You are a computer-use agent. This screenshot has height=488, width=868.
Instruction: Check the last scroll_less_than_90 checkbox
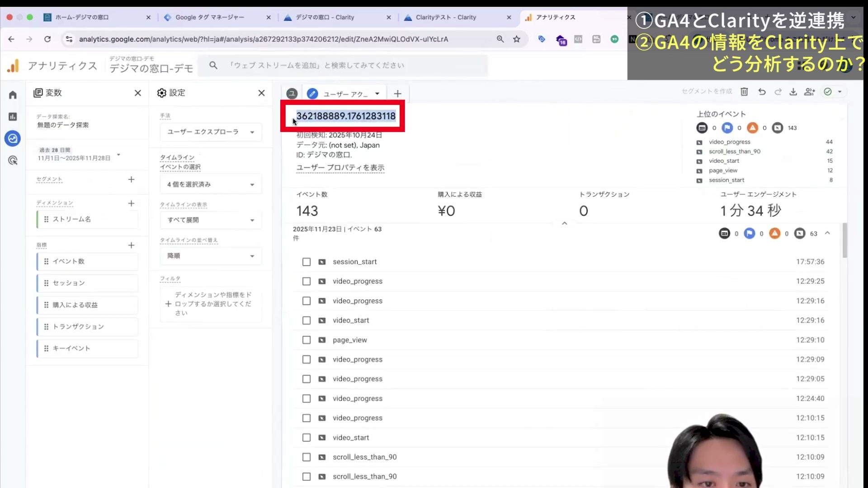307,477
